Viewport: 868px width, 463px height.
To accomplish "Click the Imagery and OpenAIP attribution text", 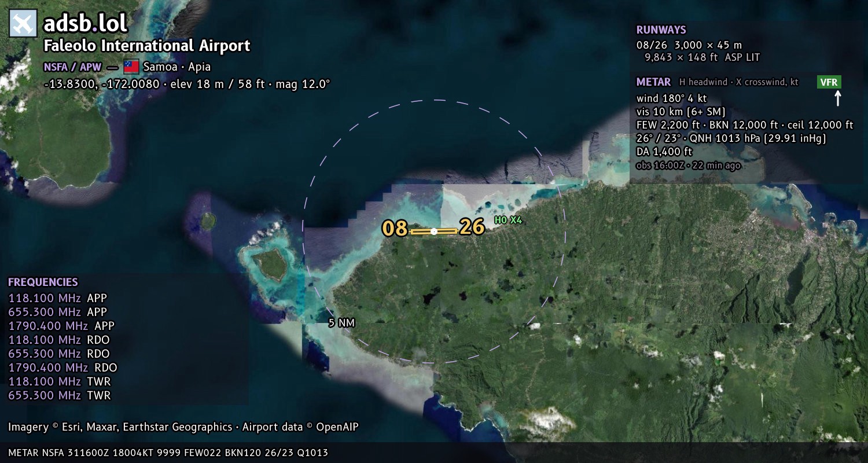I will pos(183,427).
